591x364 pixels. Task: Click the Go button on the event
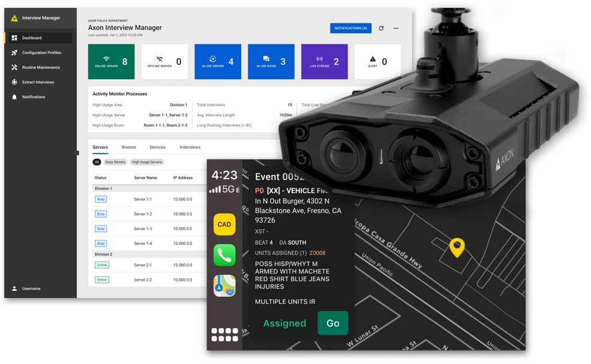pos(333,323)
